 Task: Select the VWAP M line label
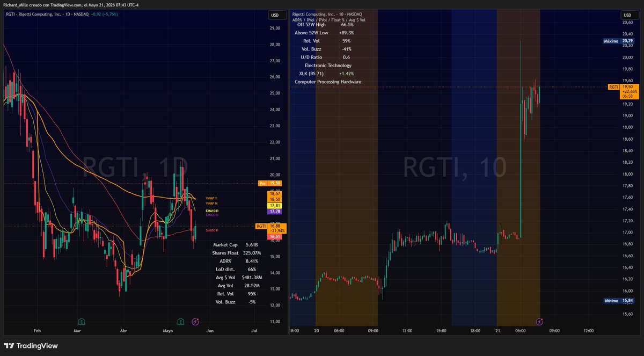point(211,204)
